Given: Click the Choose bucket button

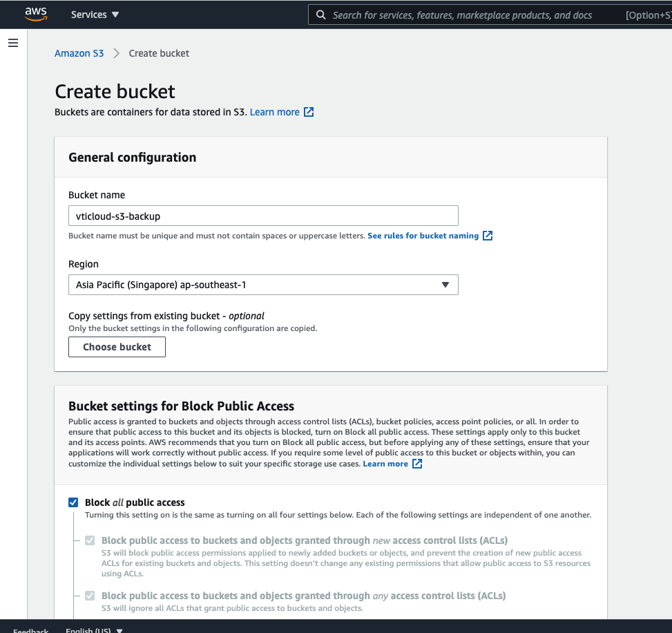Looking at the screenshot, I should 117,347.
